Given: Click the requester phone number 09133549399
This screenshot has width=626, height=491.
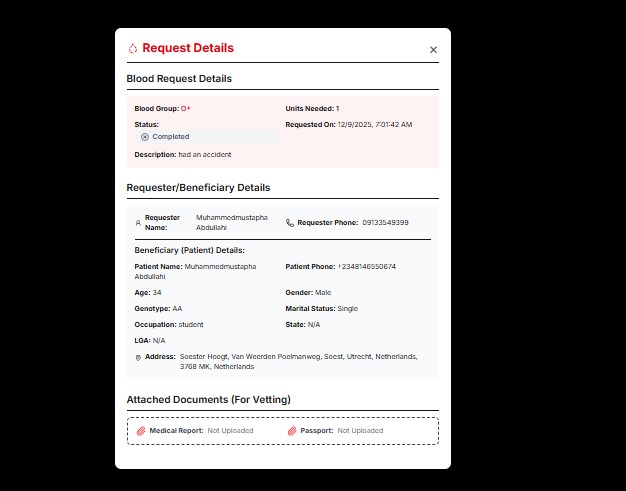Looking at the screenshot, I should click(x=385, y=223).
